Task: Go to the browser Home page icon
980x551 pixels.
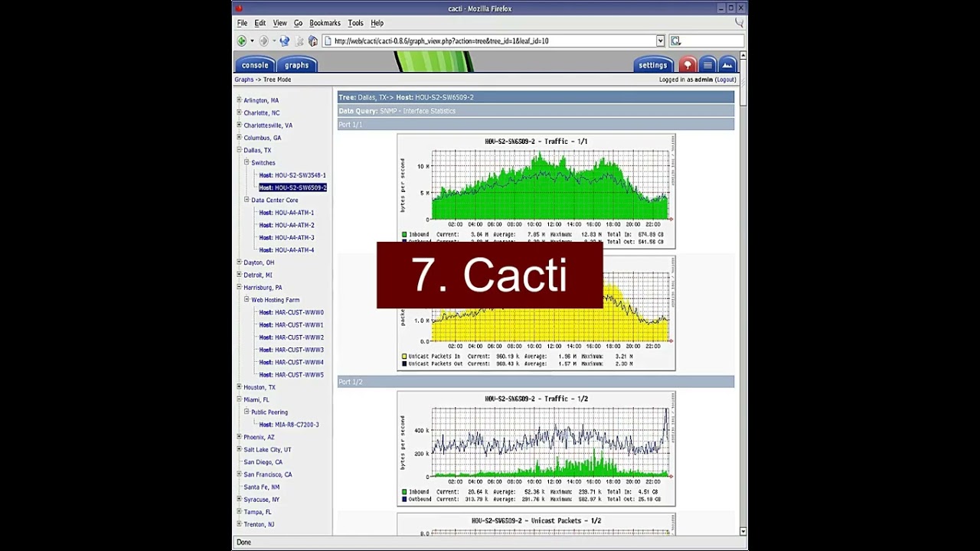Action: 312,41
